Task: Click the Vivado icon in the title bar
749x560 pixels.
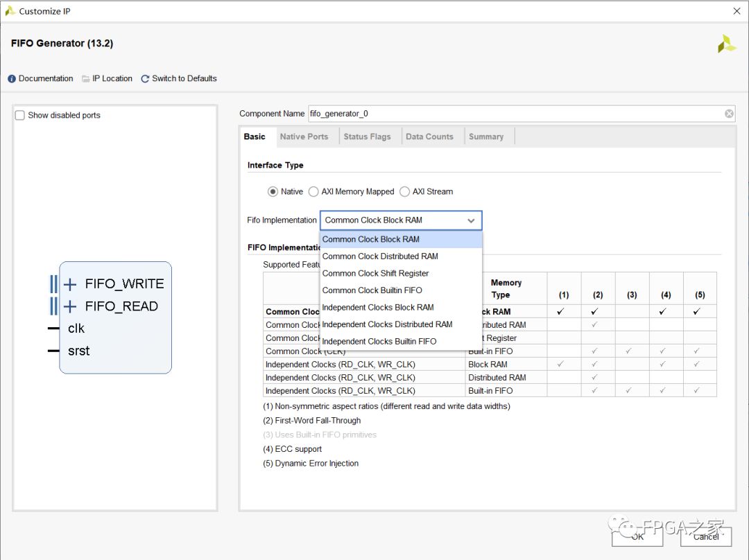Action: [x=10, y=11]
